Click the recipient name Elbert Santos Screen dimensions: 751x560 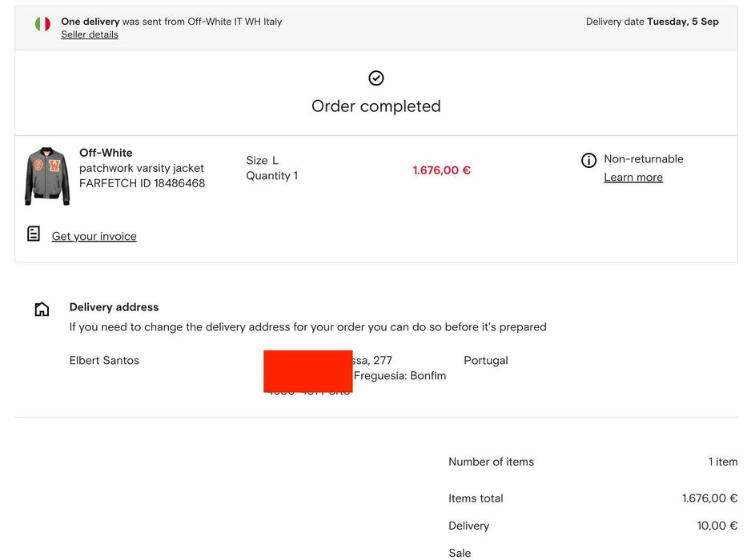pos(104,361)
